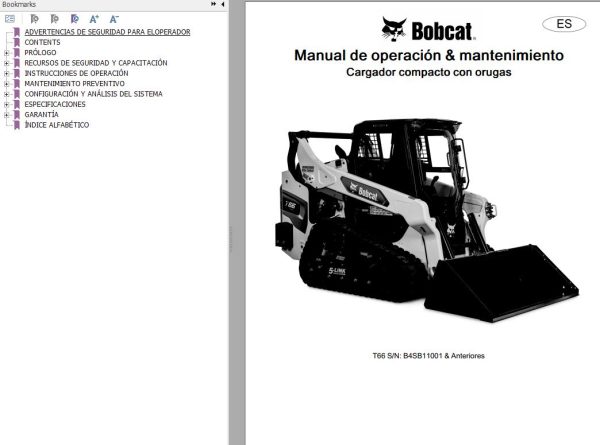This screenshot has width=600, height=445.
Task: Select RECURSOS DE SEGURIDAD Y CAPACITACIÓN bookmark
Action: (x=96, y=63)
